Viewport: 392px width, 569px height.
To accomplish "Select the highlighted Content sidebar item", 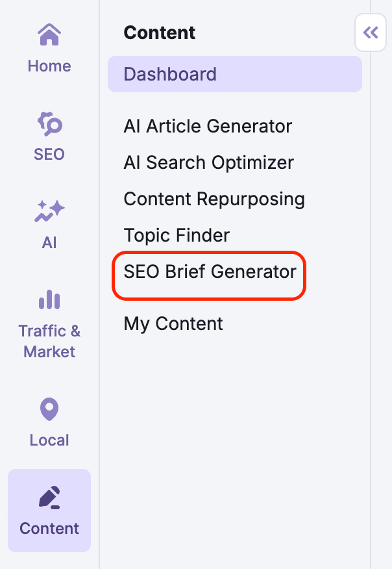I will point(49,511).
